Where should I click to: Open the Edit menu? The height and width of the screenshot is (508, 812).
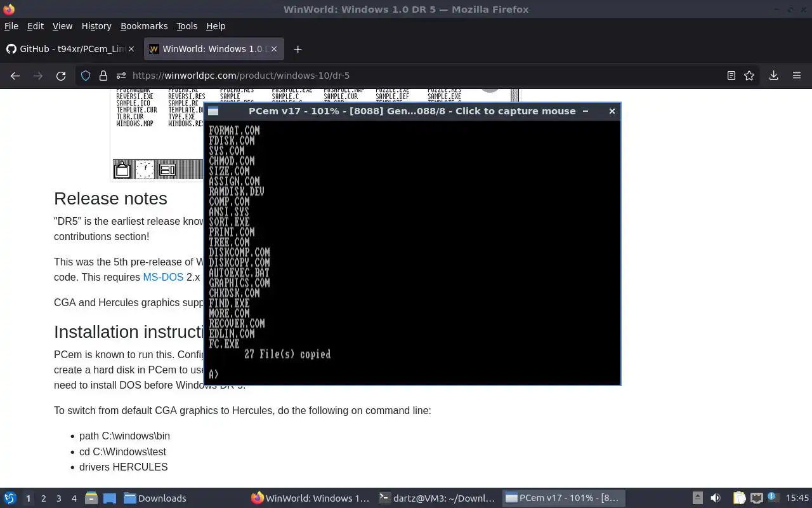pyautogui.click(x=36, y=26)
